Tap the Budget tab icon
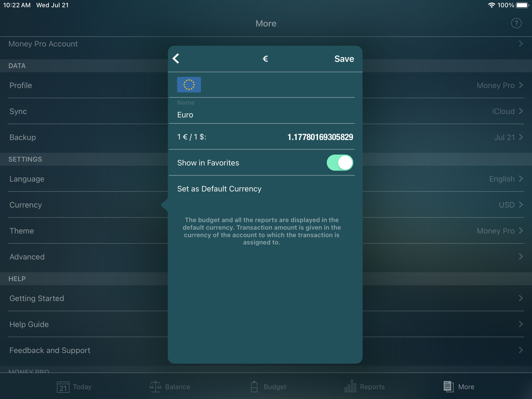This screenshot has width=532, height=399. pyautogui.click(x=266, y=387)
